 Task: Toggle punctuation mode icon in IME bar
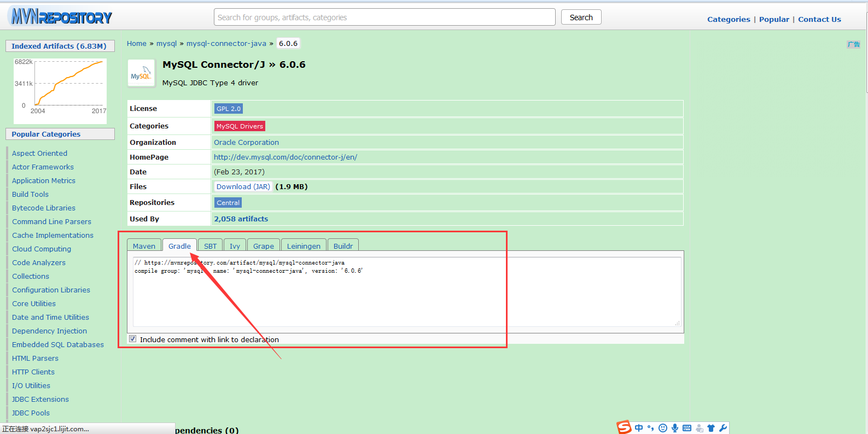point(650,428)
